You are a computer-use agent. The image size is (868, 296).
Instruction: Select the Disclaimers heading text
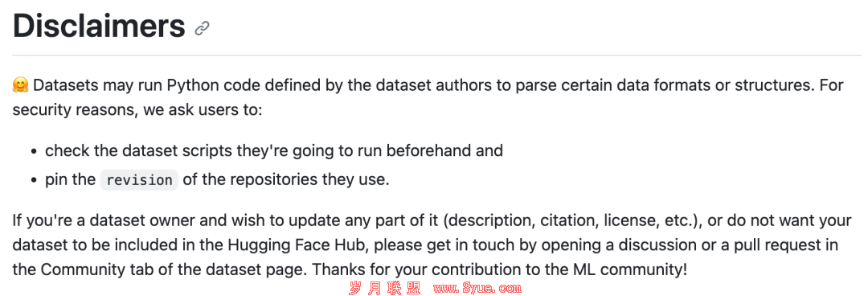click(x=99, y=26)
